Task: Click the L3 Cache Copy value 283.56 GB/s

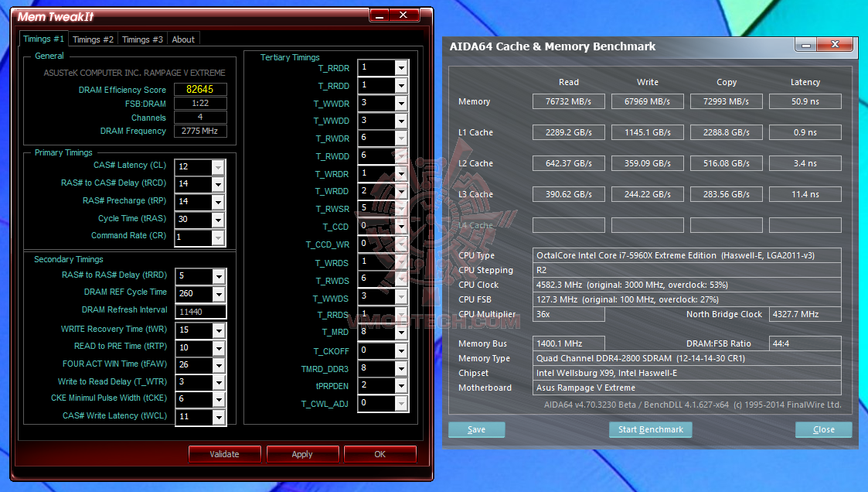Action: click(x=727, y=194)
